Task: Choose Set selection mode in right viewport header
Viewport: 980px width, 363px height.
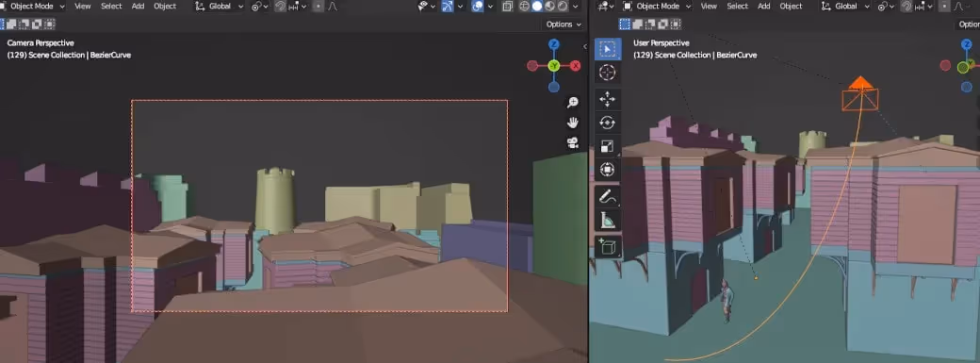Action: [x=624, y=25]
